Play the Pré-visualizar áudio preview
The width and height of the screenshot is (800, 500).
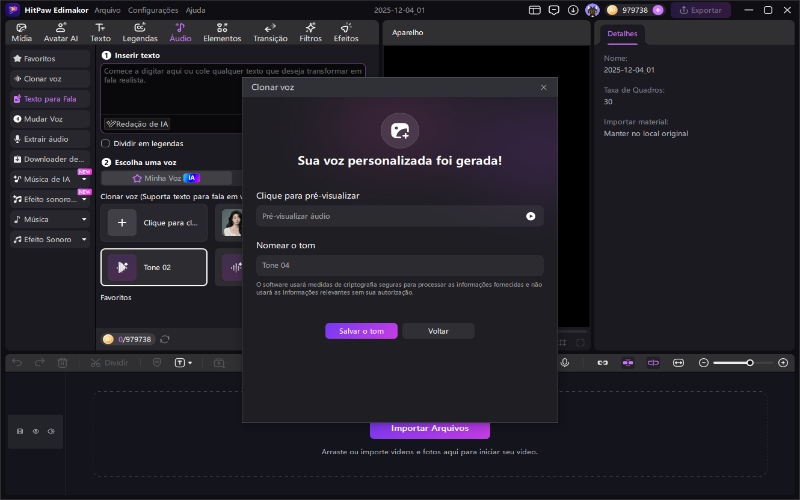pos(531,216)
